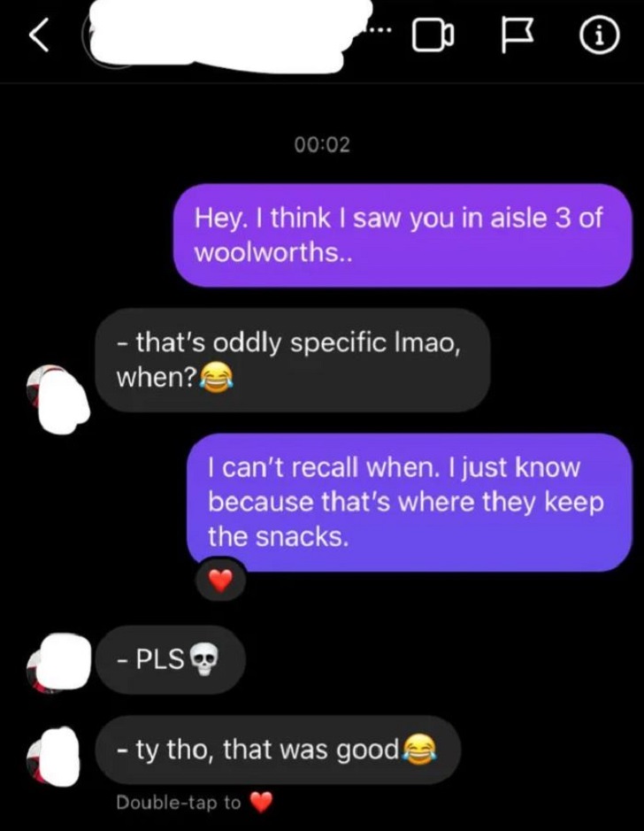
Task: Tap the 'Double-tap to' hint text
Action: 179,803
